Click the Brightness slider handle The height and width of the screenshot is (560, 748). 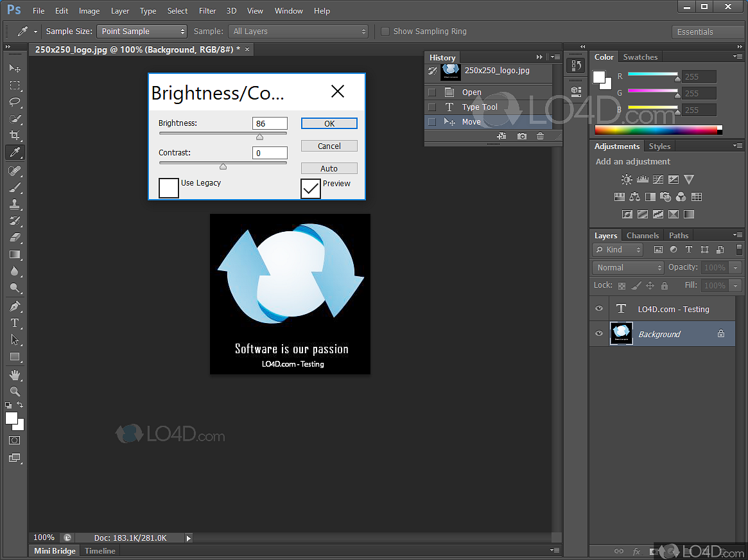259,137
